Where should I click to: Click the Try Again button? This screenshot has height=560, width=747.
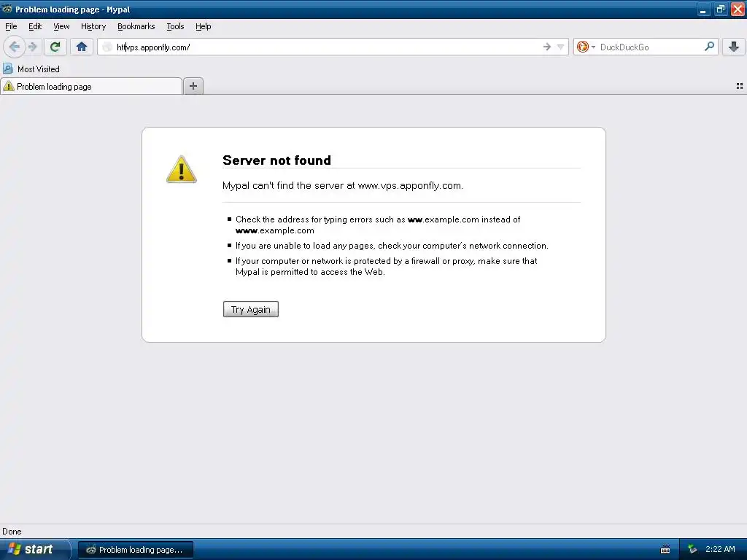pos(251,309)
